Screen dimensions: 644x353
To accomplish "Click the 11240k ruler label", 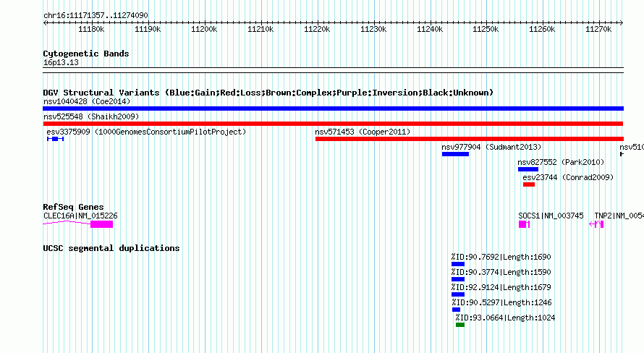I will pos(430,30).
